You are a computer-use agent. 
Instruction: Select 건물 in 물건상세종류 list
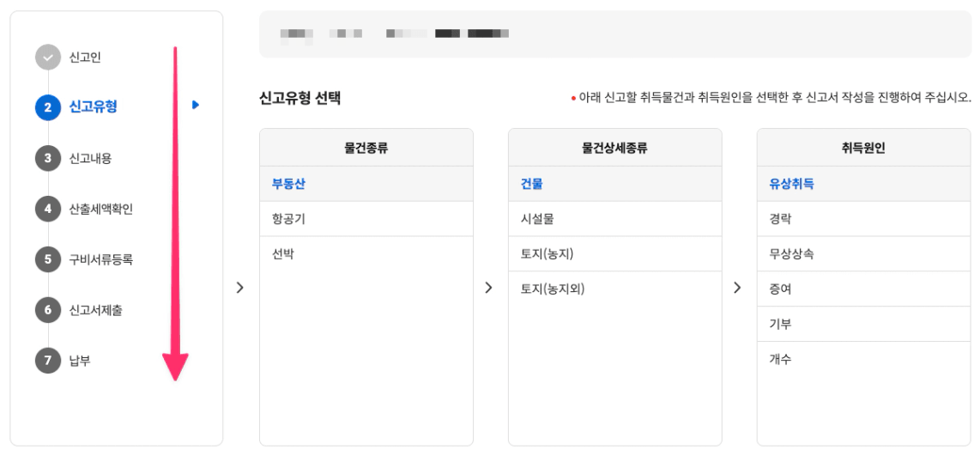click(615, 184)
